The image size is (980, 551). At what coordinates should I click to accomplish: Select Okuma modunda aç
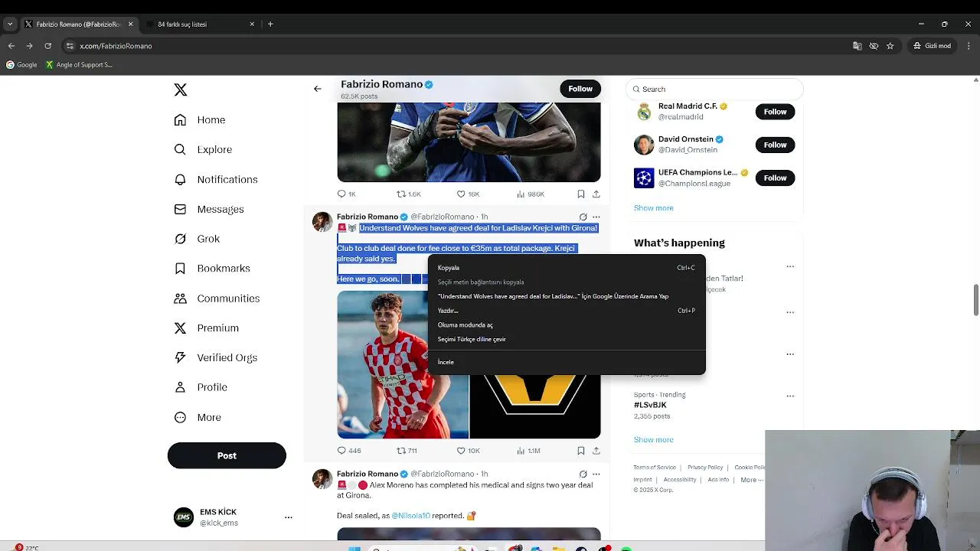click(567, 324)
